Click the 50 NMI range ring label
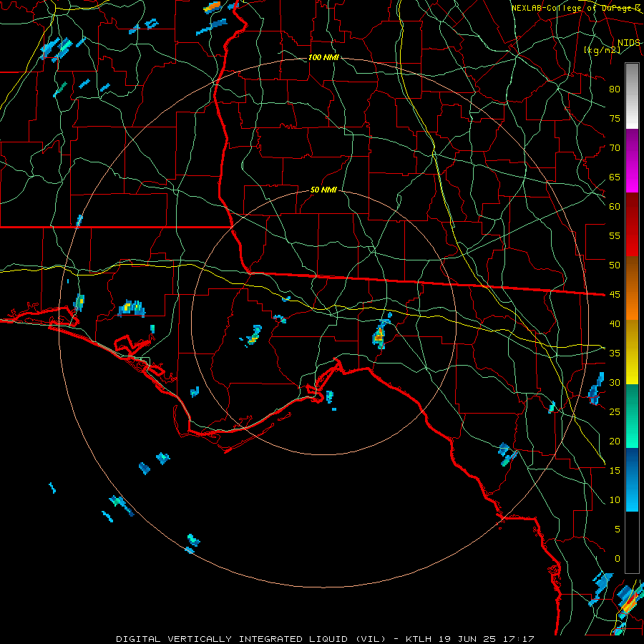The image size is (644, 644). 323,190
